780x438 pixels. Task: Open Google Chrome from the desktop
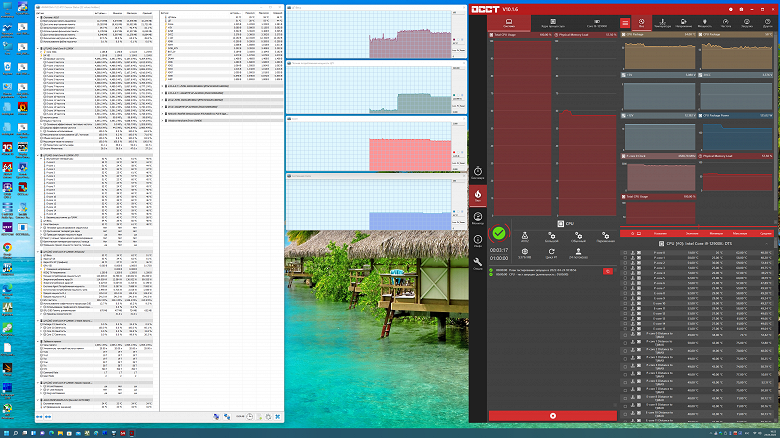(x=7, y=249)
